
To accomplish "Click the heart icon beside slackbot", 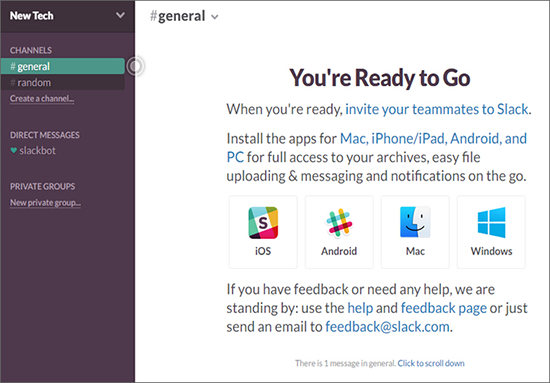I will point(14,150).
